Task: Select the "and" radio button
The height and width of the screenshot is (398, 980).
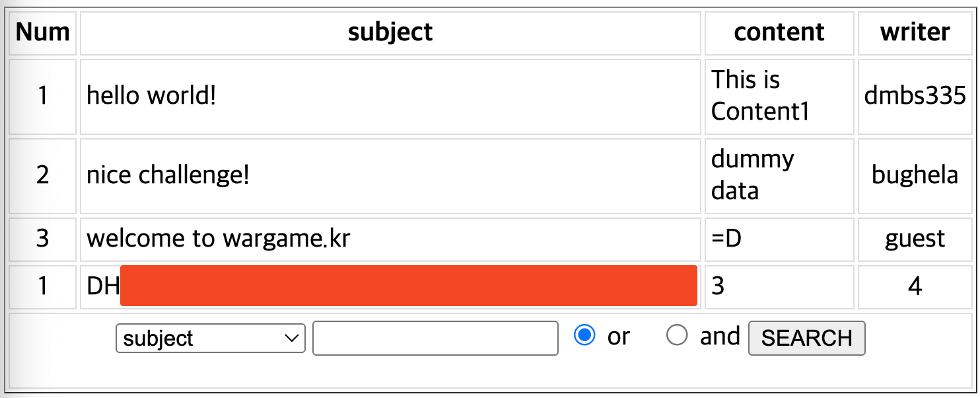Action: [x=677, y=336]
